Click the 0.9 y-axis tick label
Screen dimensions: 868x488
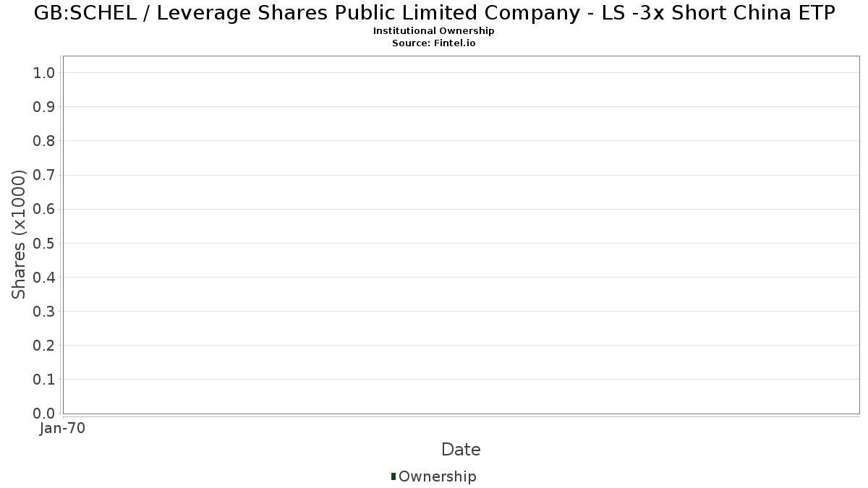[44, 107]
